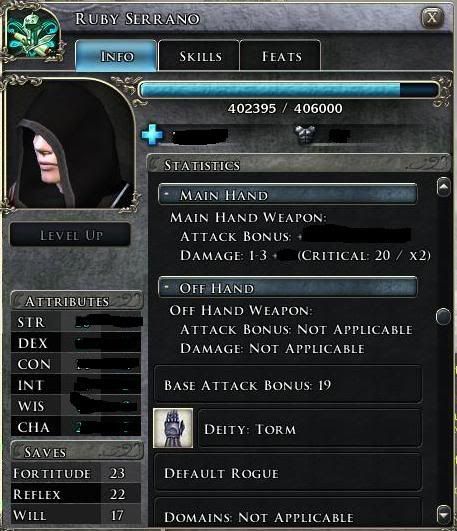457x531 pixels.
Task: Click the statistics scroll up arrow
Action: [x=444, y=187]
